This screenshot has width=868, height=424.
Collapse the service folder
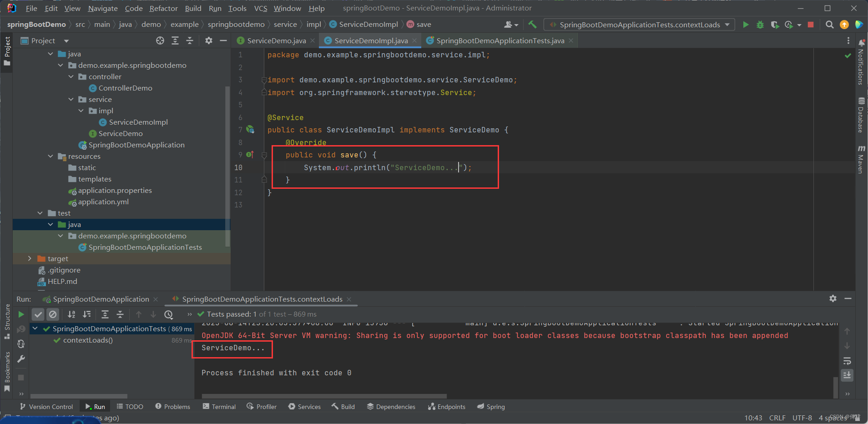(x=71, y=99)
